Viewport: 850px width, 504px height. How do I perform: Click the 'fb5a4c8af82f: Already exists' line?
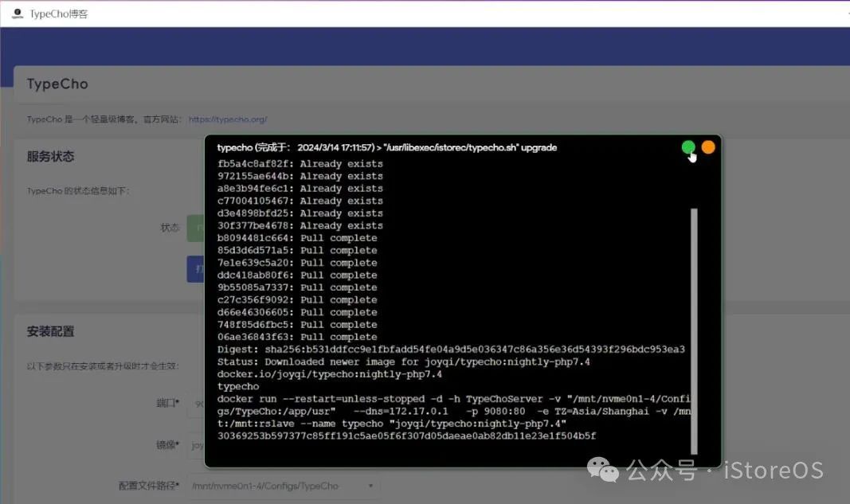(300, 164)
